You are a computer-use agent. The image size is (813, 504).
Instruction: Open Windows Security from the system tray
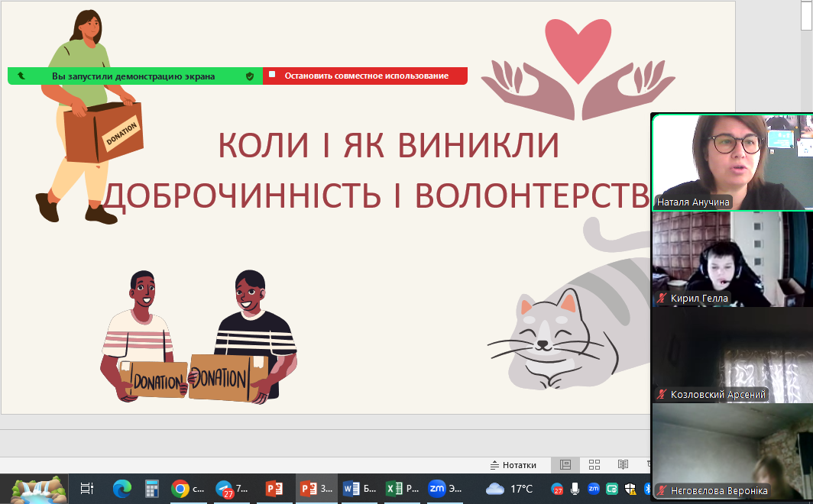click(630, 489)
